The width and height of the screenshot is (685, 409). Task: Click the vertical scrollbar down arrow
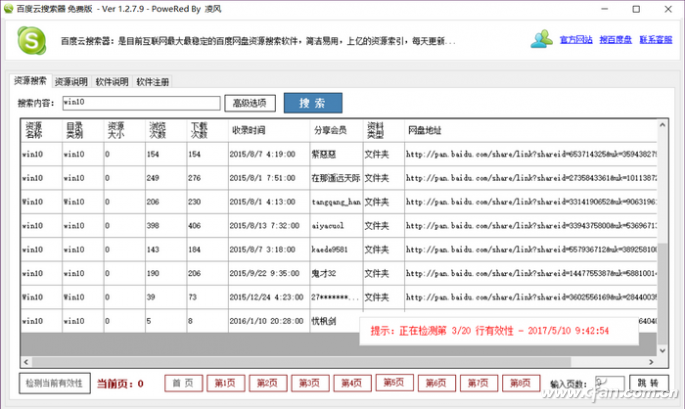click(x=662, y=350)
